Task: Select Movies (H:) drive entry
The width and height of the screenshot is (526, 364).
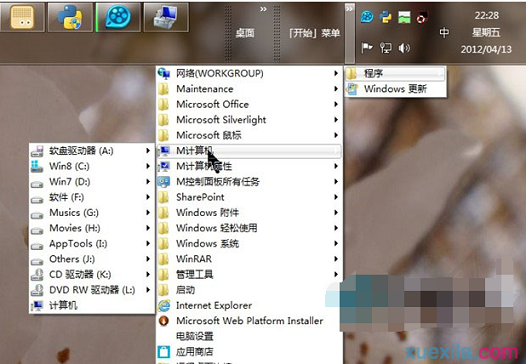Action: [x=92, y=228]
